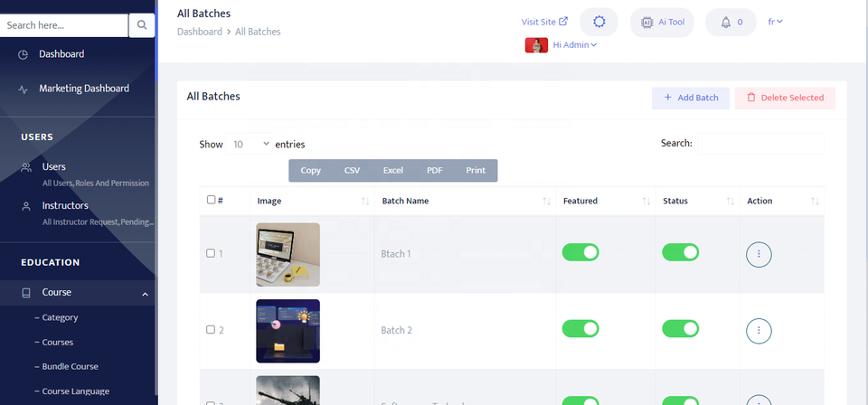Sort by Action column arrows
The image size is (868, 405).
(815, 202)
